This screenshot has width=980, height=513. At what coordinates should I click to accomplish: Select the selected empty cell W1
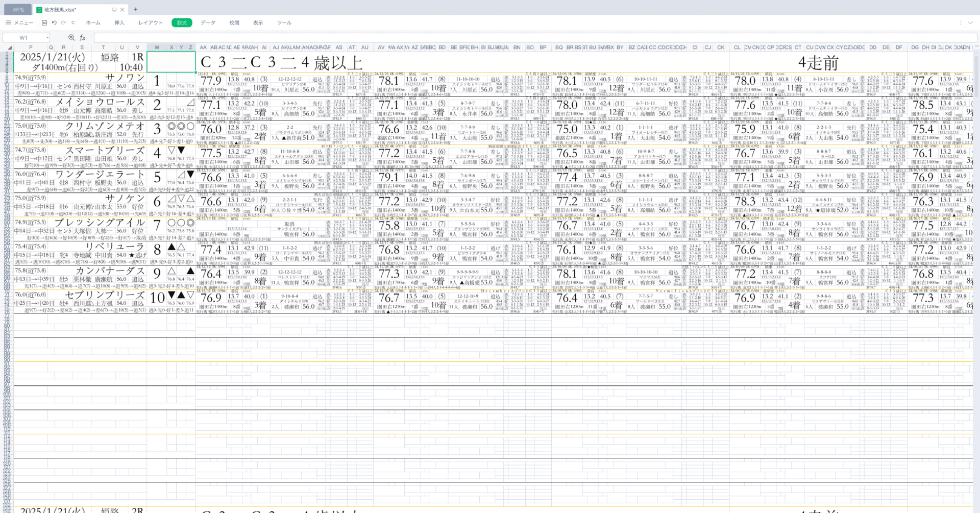pyautogui.click(x=171, y=62)
